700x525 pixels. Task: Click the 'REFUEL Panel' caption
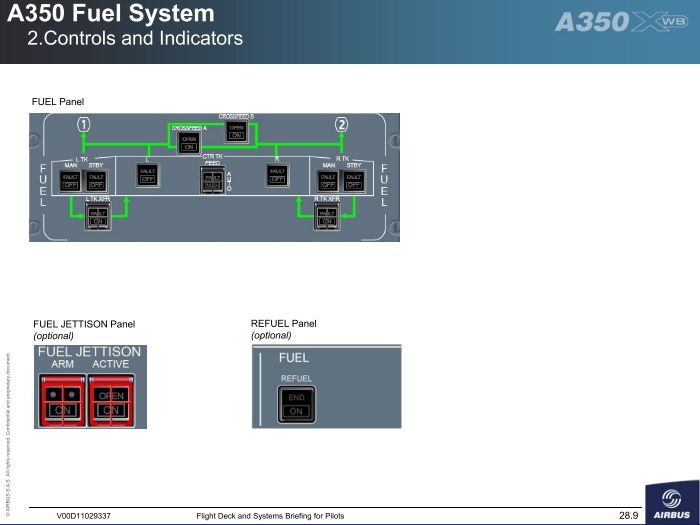[283, 324]
